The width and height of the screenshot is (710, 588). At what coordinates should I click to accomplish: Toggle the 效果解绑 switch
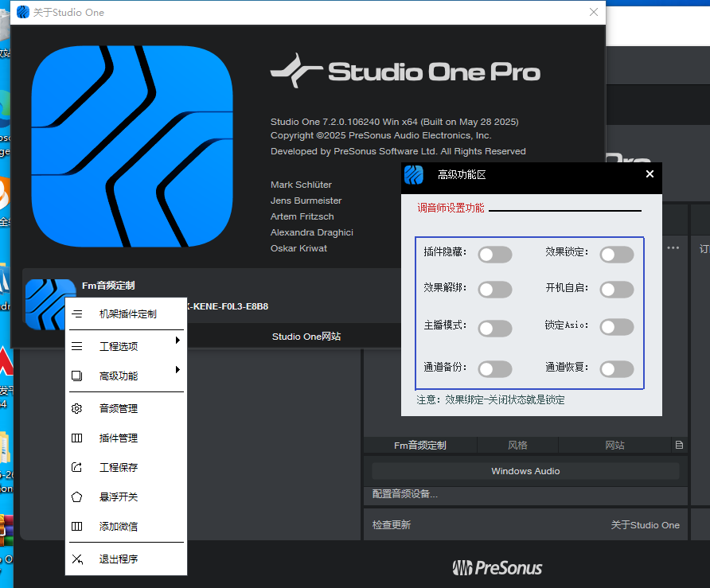(495, 290)
